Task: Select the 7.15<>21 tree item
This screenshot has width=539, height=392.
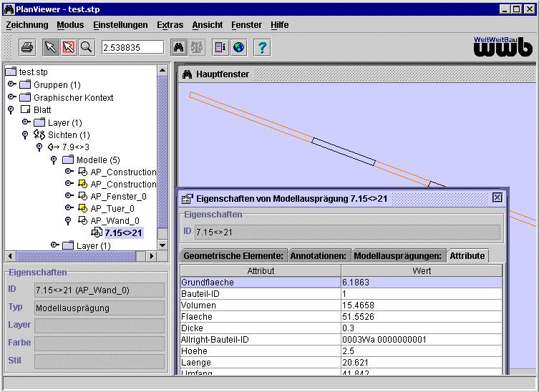Action: point(123,233)
